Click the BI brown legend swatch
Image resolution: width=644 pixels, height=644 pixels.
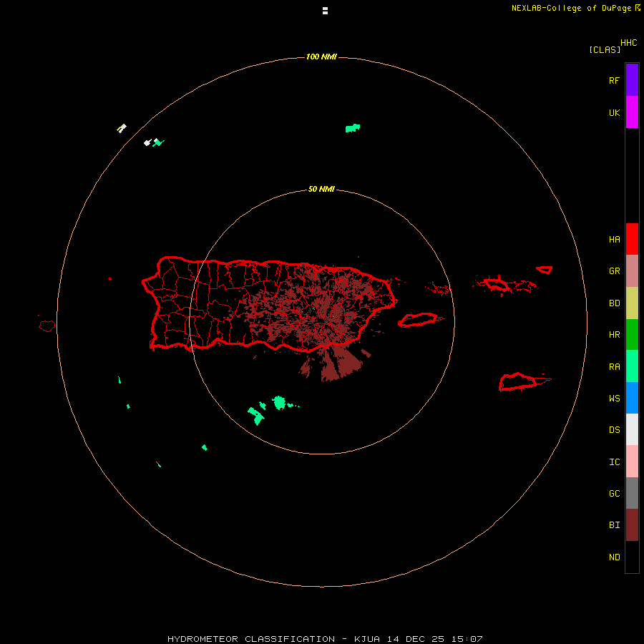[x=632, y=525]
